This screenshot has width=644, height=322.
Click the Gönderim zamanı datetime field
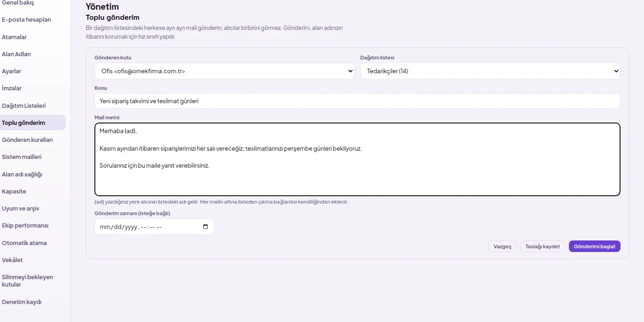click(x=154, y=227)
